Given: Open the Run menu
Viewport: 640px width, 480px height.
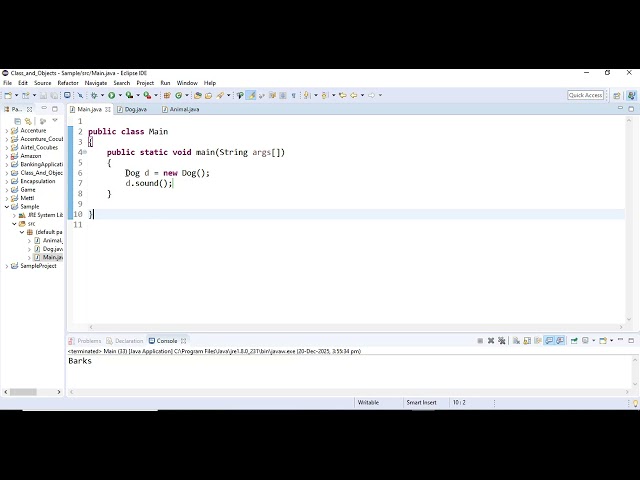Looking at the screenshot, I should (x=165, y=83).
